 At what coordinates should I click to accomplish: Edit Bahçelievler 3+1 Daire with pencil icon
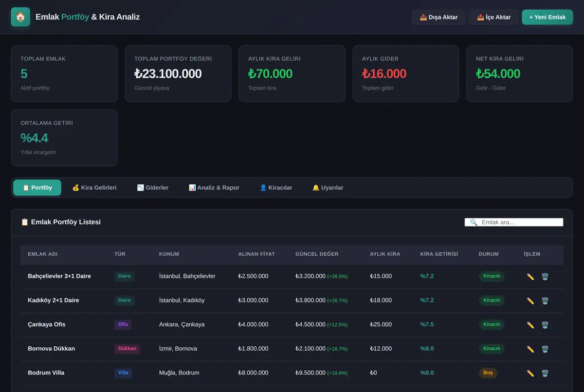tap(530, 276)
